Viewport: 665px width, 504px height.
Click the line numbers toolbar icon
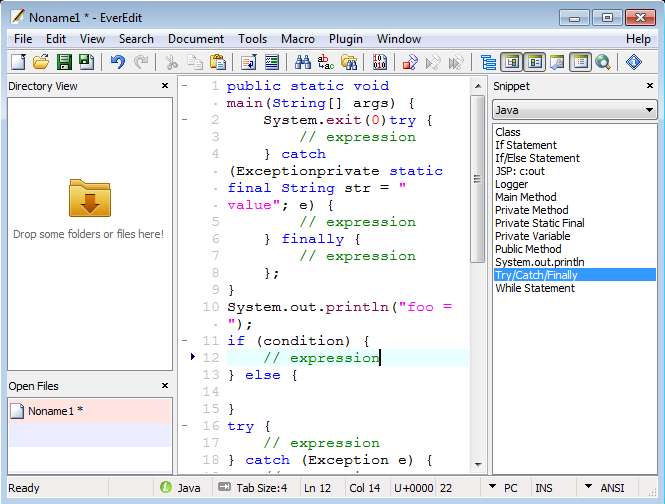(x=271, y=62)
